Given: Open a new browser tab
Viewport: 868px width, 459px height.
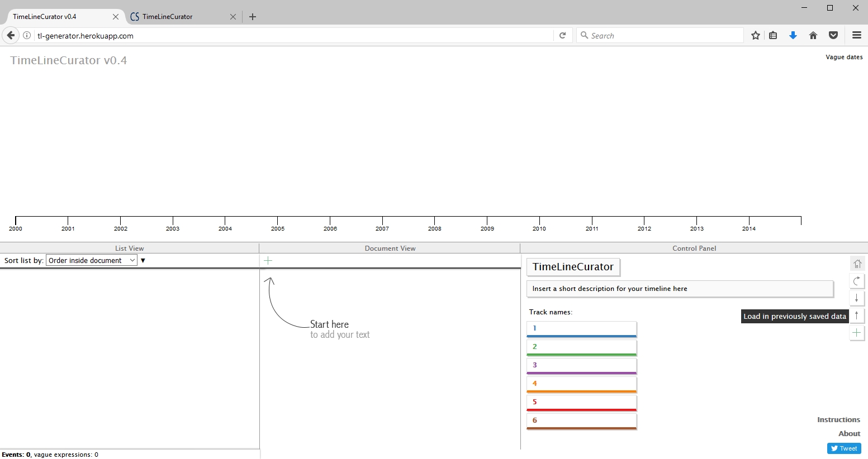Looking at the screenshot, I should pyautogui.click(x=253, y=17).
